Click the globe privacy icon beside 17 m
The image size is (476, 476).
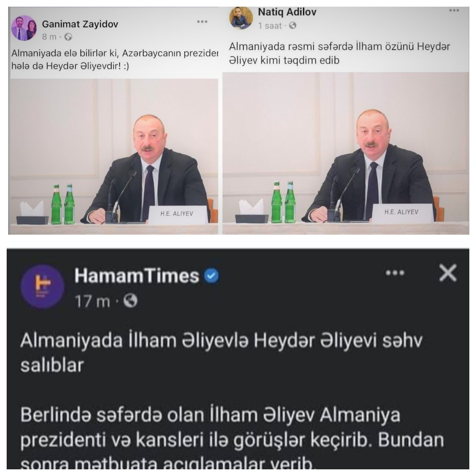[x=130, y=301]
